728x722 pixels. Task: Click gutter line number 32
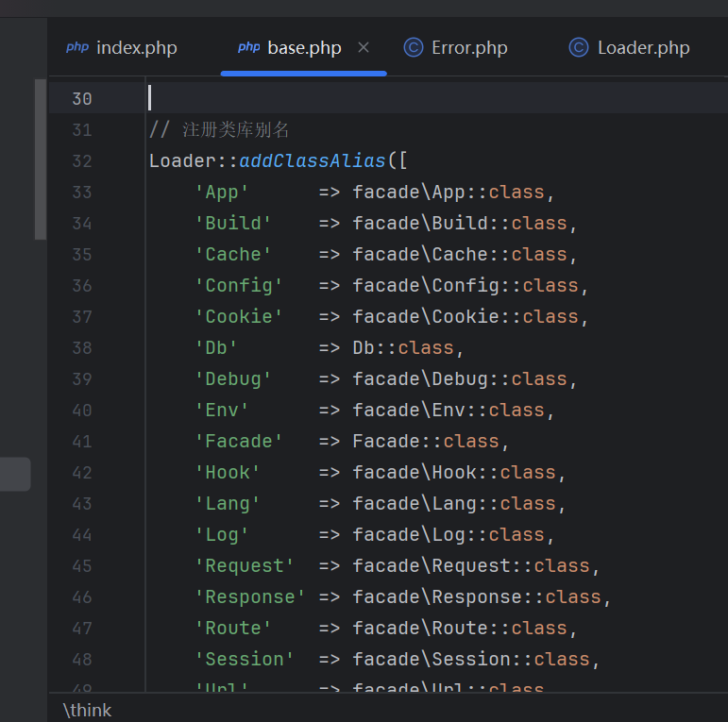point(82,160)
